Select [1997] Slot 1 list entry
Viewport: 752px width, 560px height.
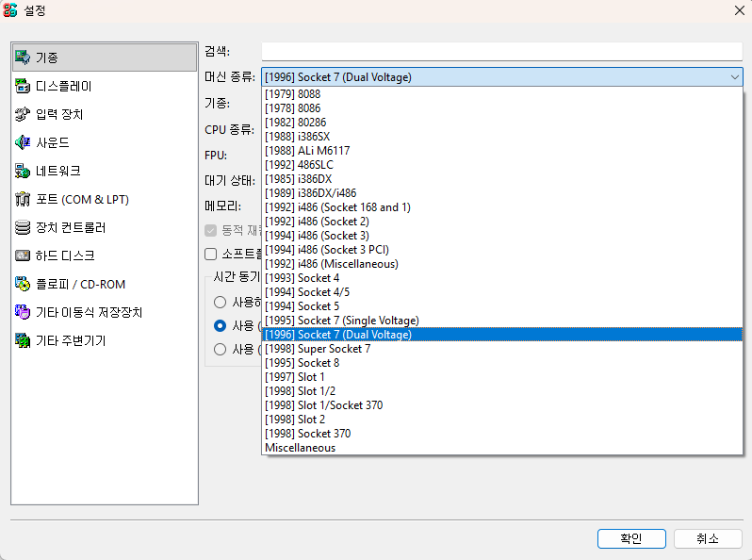coord(295,377)
